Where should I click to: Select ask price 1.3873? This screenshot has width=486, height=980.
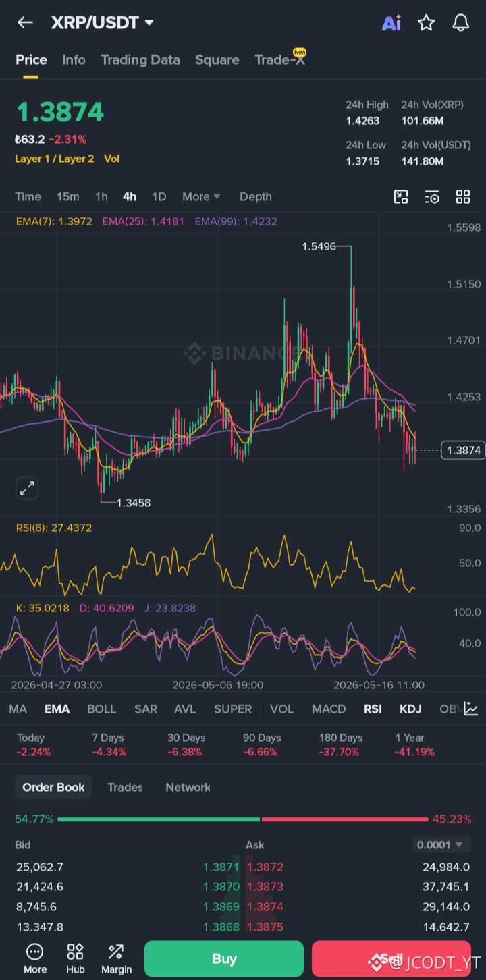pyautogui.click(x=265, y=887)
